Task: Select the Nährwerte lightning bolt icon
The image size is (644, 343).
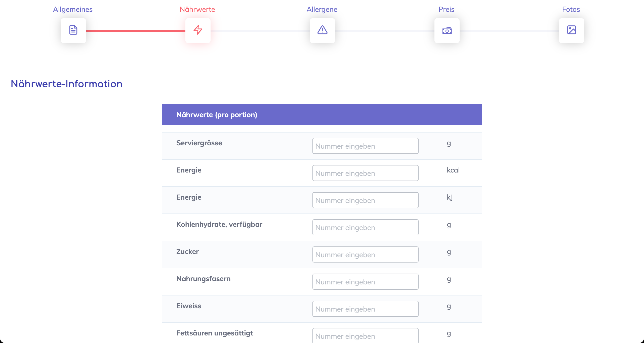Action: [198, 30]
